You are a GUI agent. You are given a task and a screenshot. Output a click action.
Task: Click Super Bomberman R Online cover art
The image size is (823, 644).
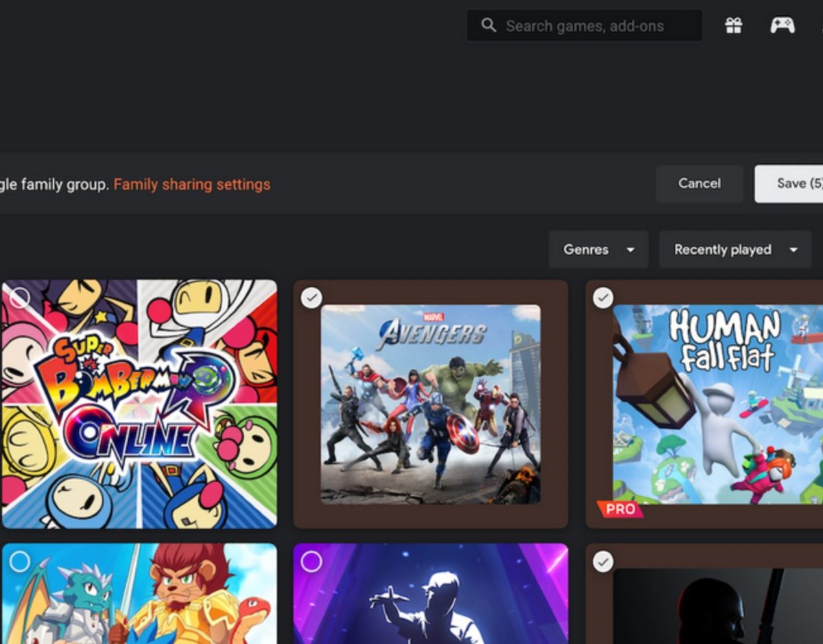pyautogui.click(x=139, y=404)
